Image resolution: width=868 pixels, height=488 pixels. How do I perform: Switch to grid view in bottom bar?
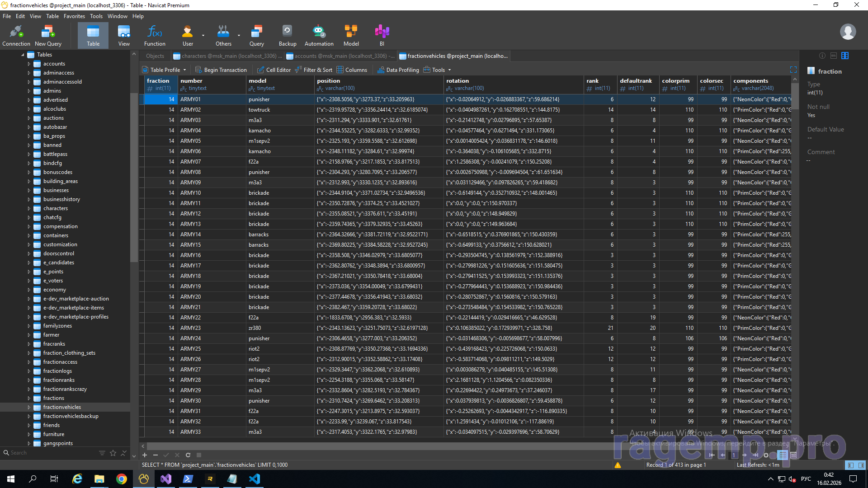(783, 455)
